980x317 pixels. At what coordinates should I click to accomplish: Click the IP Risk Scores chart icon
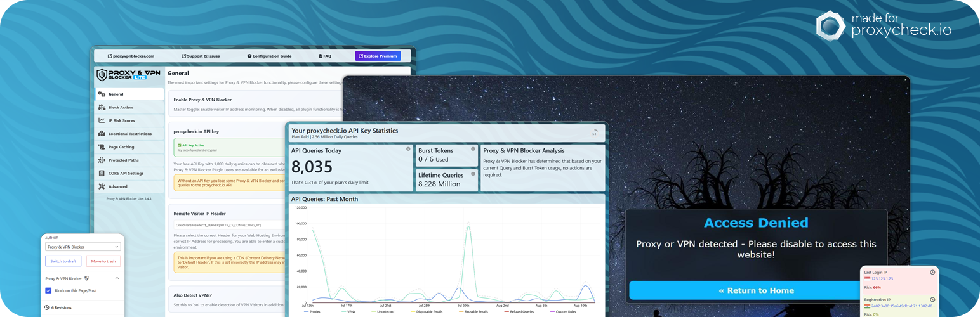coord(102,120)
